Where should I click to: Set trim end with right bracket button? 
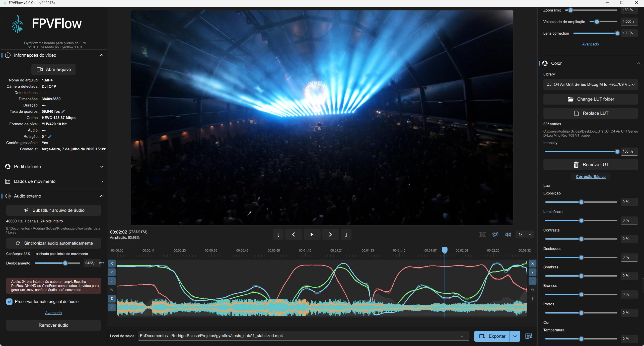(x=346, y=235)
